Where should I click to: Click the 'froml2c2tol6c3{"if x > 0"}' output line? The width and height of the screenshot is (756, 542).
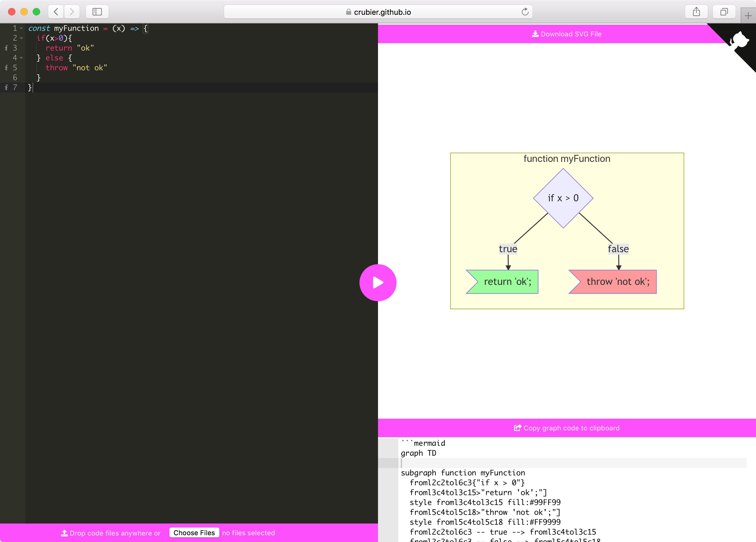pyautogui.click(x=467, y=483)
